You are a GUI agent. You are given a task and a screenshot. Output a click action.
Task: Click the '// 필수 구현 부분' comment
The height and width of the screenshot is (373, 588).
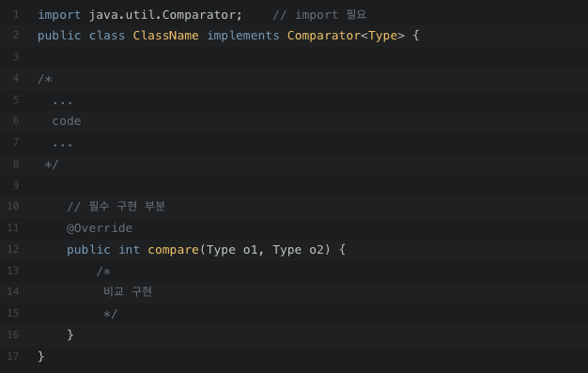116,207
